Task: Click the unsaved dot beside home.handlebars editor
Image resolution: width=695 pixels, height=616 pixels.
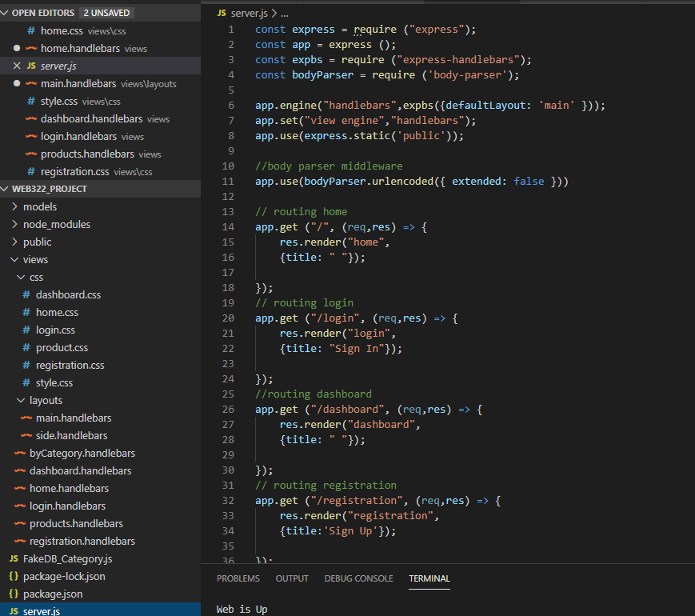Action: [17, 48]
